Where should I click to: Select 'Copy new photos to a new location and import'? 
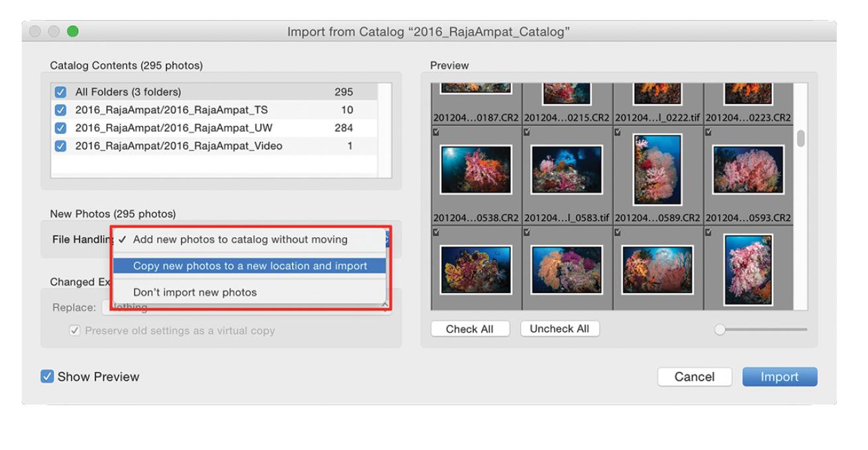(x=249, y=266)
